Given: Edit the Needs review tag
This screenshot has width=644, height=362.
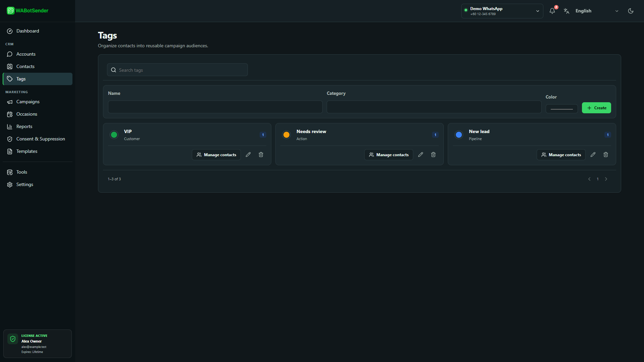Looking at the screenshot, I should tap(421, 155).
